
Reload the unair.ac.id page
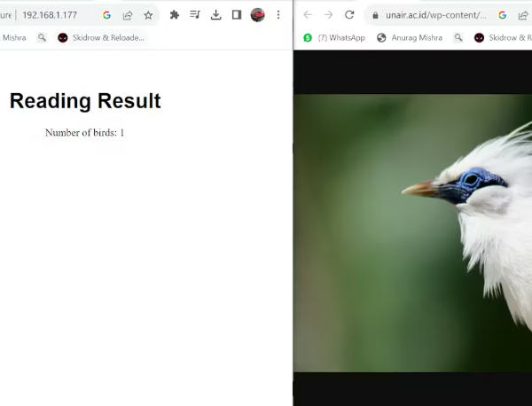pos(349,14)
